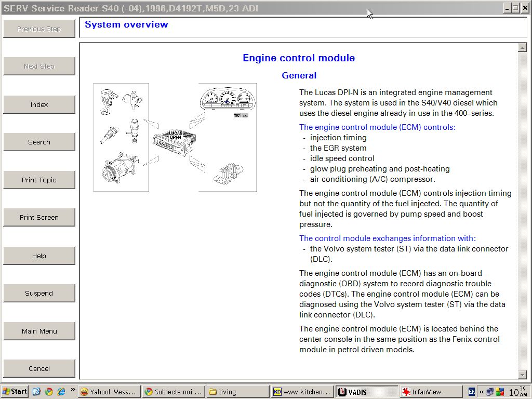Click the scrollbar down arrow
Screen dimensions: 532x399
click(x=522, y=375)
